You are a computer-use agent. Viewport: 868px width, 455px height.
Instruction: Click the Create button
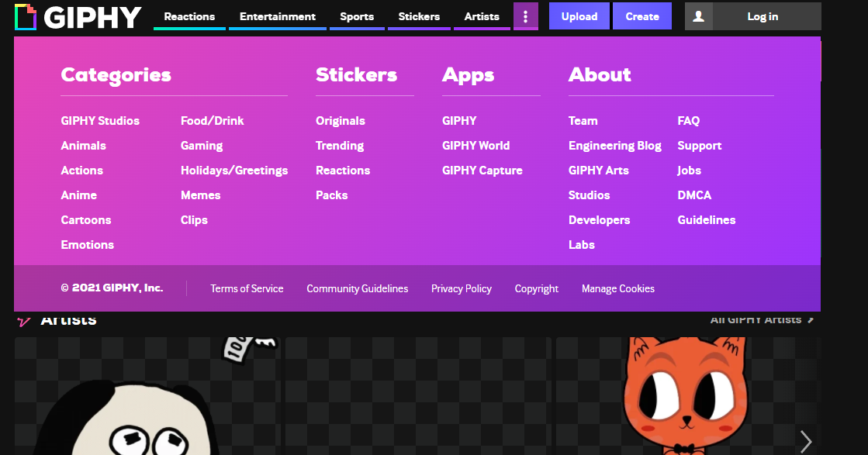(642, 16)
